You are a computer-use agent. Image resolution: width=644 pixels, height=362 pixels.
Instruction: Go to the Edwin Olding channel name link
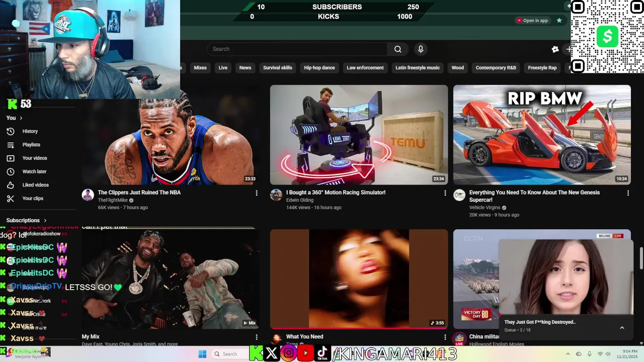pos(299,200)
